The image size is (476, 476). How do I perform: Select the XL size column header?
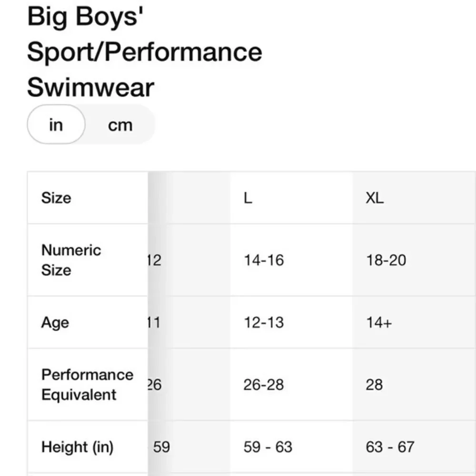tap(375, 198)
